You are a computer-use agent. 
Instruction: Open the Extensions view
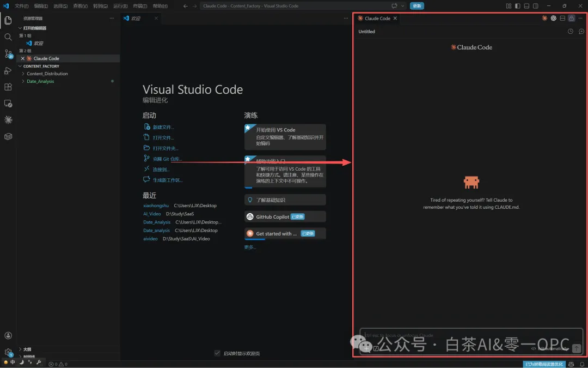tap(8, 87)
